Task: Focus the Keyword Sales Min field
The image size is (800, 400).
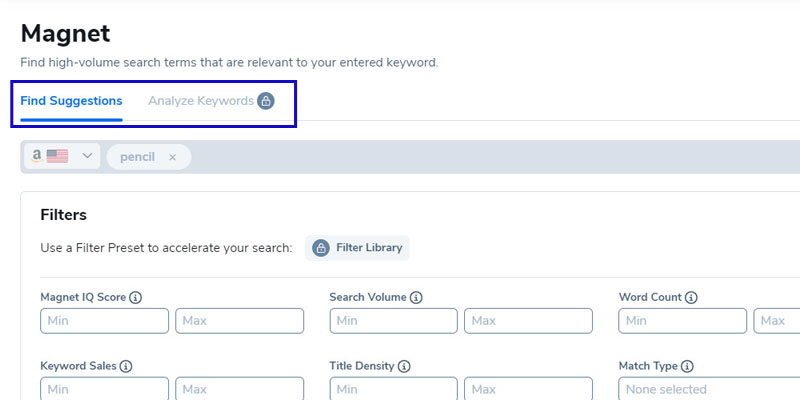Action: point(105,389)
